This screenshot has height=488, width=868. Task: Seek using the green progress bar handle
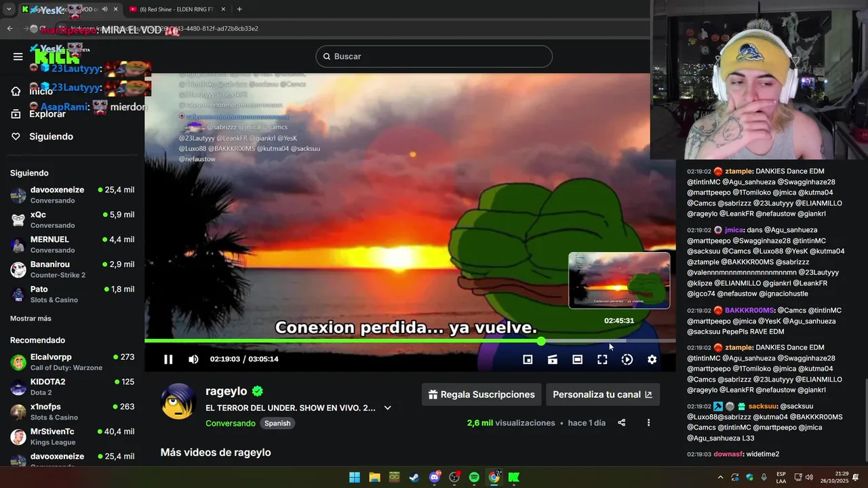pos(541,341)
